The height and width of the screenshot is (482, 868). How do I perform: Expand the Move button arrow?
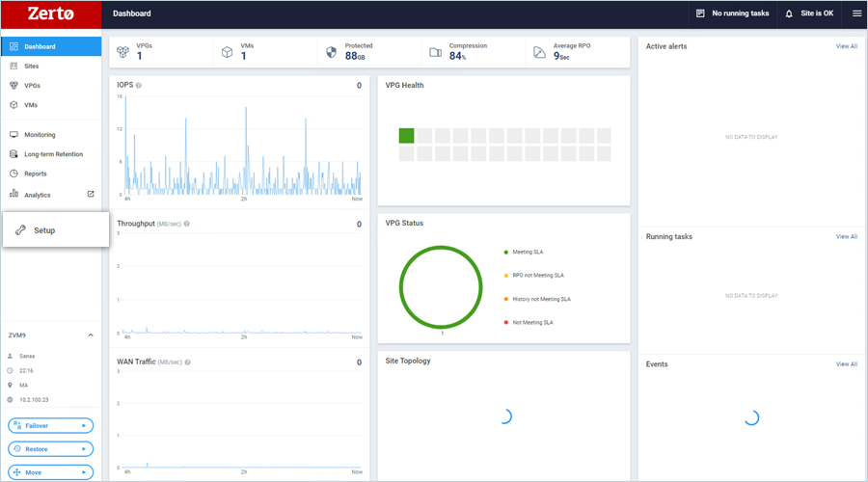tap(86, 472)
